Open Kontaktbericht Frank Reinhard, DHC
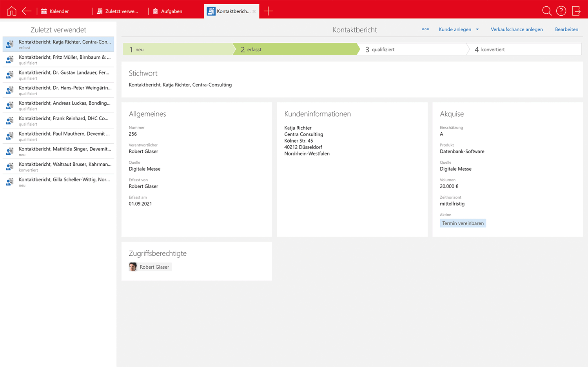Image resolution: width=588 pixels, height=367 pixels. click(x=58, y=121)
